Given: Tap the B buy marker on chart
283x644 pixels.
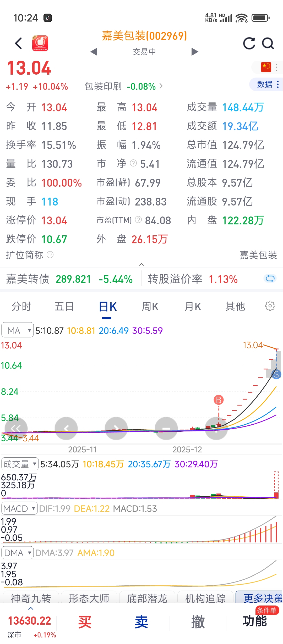Looking at the screenshot, I should tap(219, 400).
